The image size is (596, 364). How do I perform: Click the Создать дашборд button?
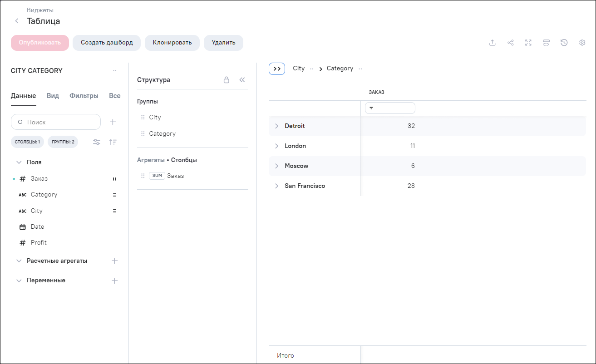[107, 43]
